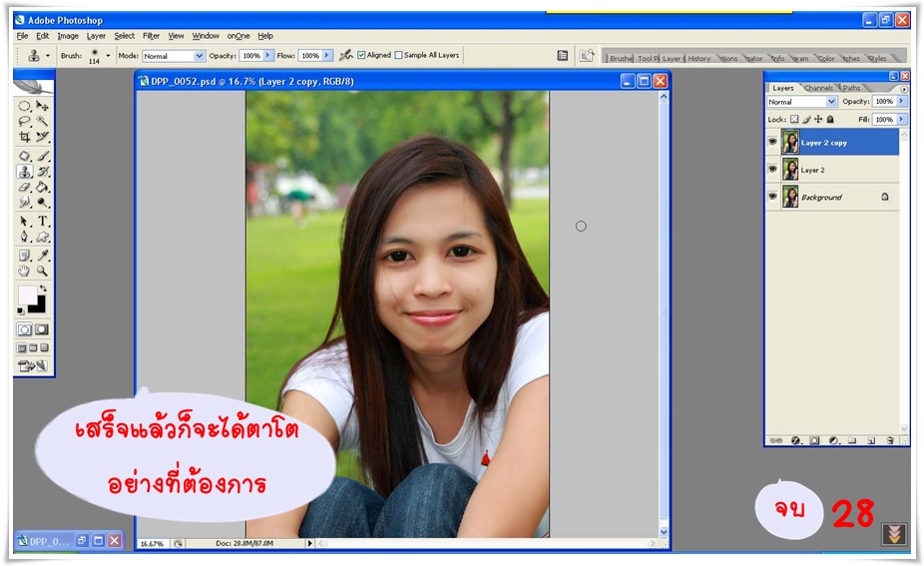Open the Layers panel Opacity arrow
Viewport: 924px width, 566px height.
pos(901,102)
